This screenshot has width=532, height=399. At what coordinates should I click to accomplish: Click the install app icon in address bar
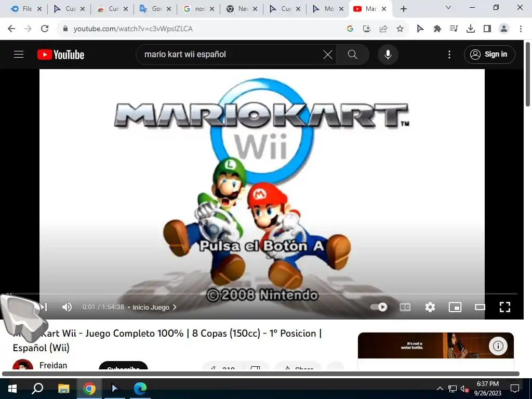click(x=366, y=29)
